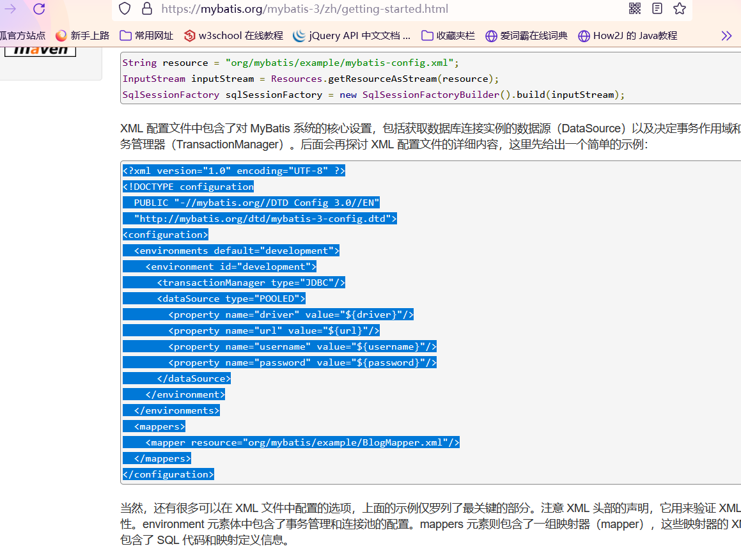Screen dimensions: 741x560
Task: Click the browser forward arrow
Action: tap(10, 8)
